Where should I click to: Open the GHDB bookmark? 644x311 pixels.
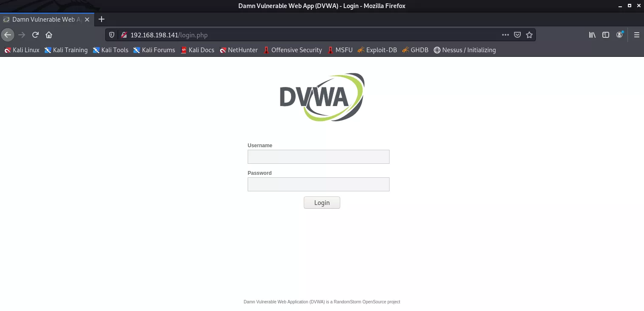point(415,50)
